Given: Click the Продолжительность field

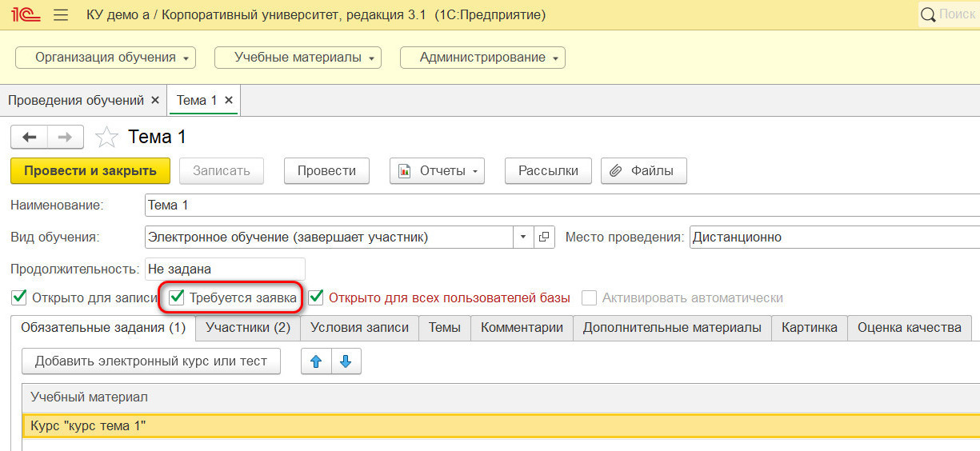Looking at the screenshot, I should click(x=225, y=269).
